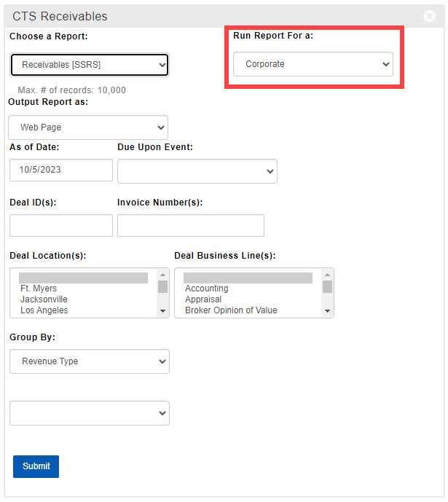This screenshot has height=502, width=448.
Task: Click the As of Date field
Action: [61, 170]
